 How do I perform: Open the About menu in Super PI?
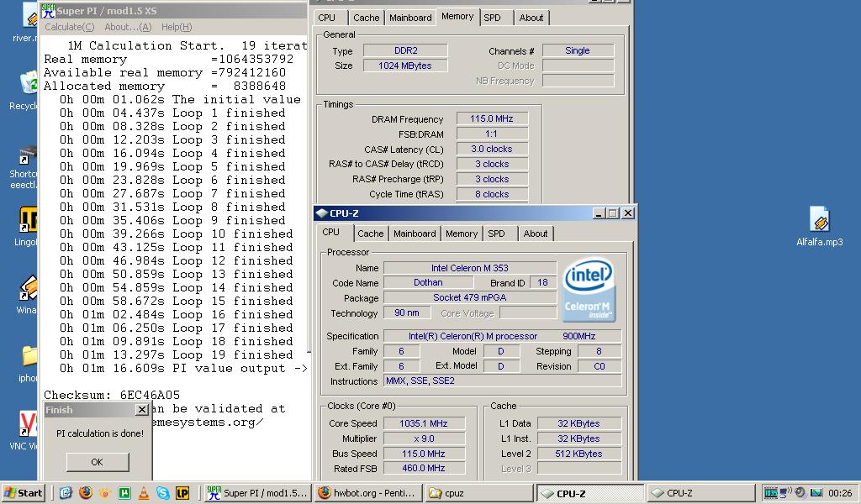point(128,27)
